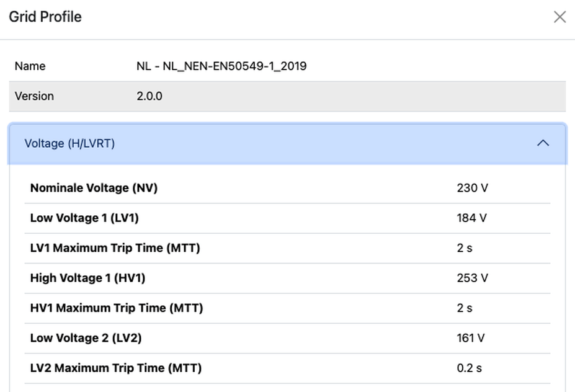Click Nominale Voltage (NV) label
Viewport: 575px width, 392px height.
(x=94, y=188)
